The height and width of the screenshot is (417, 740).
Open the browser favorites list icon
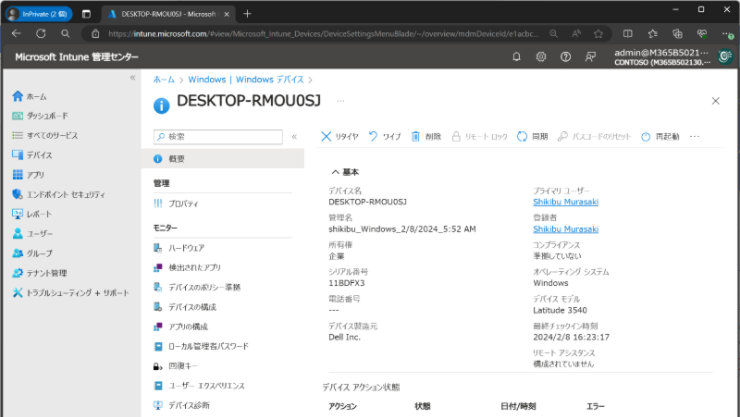coord(653,34)
